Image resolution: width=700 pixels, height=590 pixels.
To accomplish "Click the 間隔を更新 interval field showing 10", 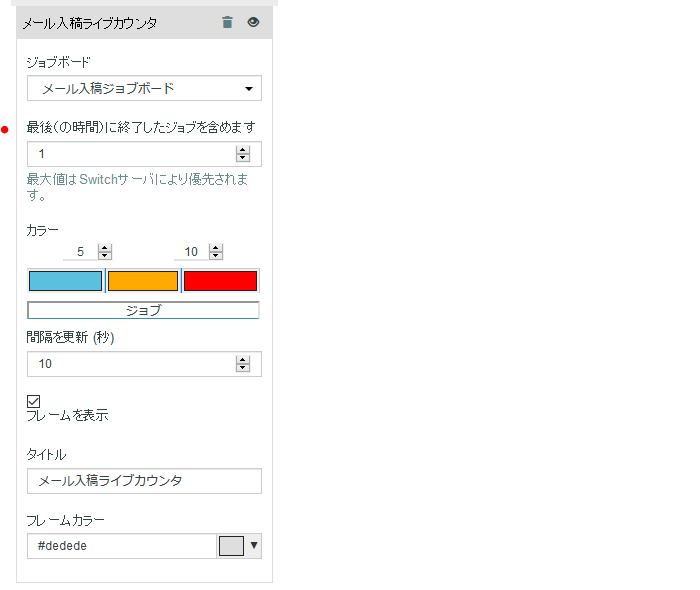I will click(x=130, y=364).
